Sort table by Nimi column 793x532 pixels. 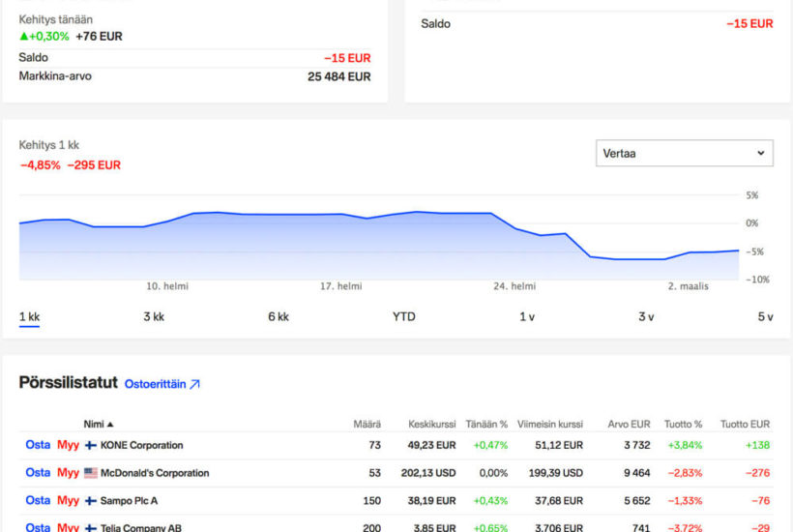(x=98, y=425)
